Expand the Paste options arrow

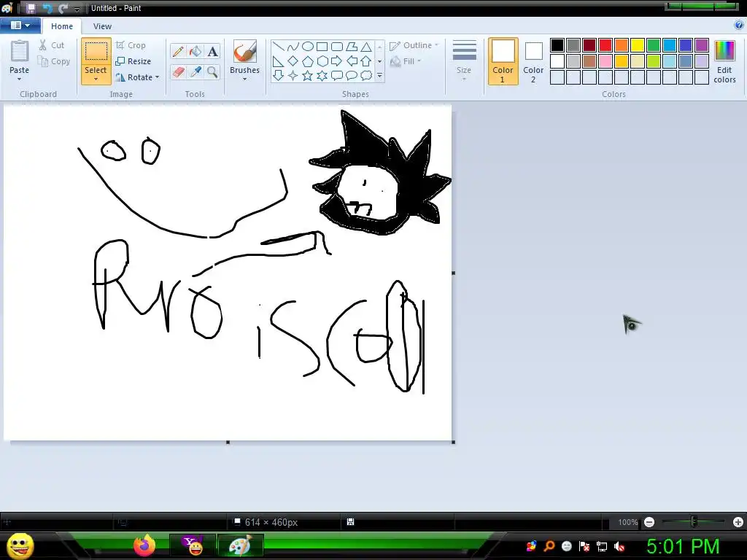19,79
